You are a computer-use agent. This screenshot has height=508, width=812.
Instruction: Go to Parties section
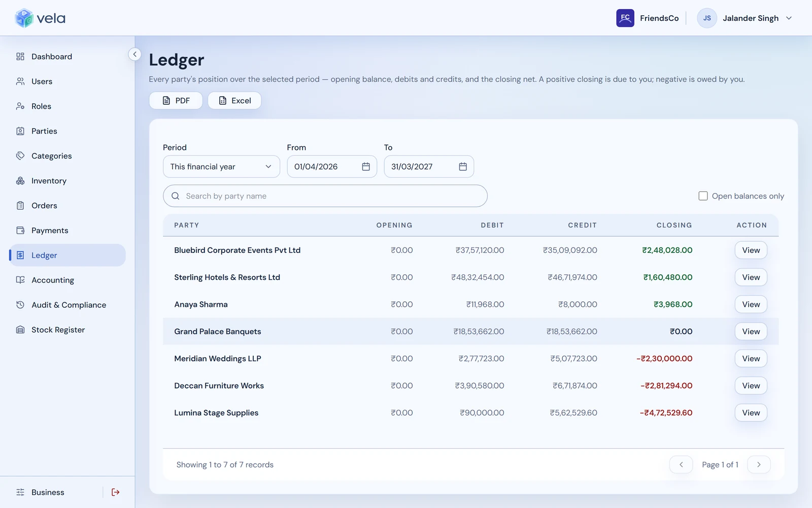pos(67,131)
